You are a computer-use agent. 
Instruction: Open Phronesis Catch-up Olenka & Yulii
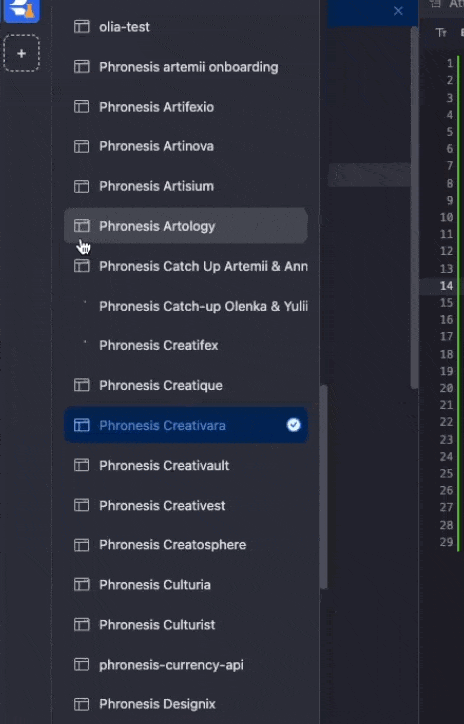point(186,306)
